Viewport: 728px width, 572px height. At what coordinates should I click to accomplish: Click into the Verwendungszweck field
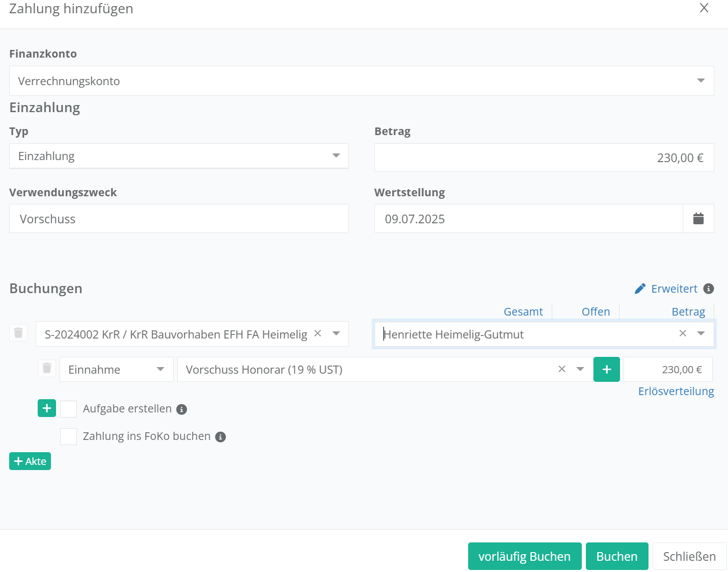point(179,219)
